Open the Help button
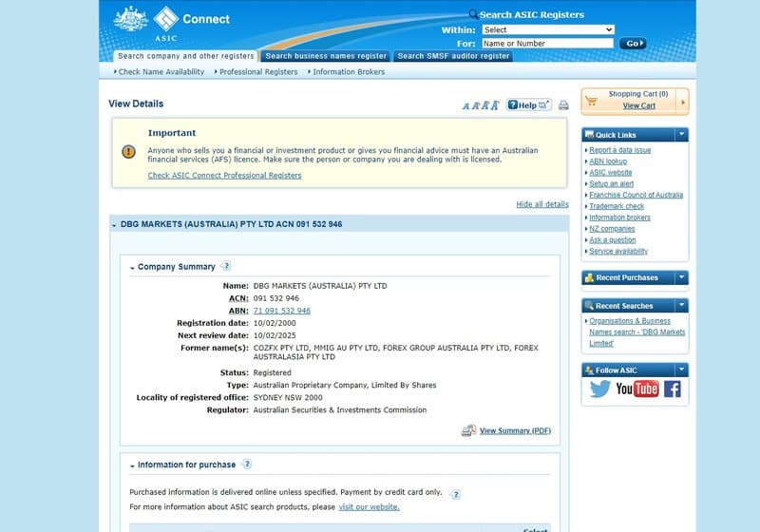Screen dimensions: 760x532 [528, 104]
